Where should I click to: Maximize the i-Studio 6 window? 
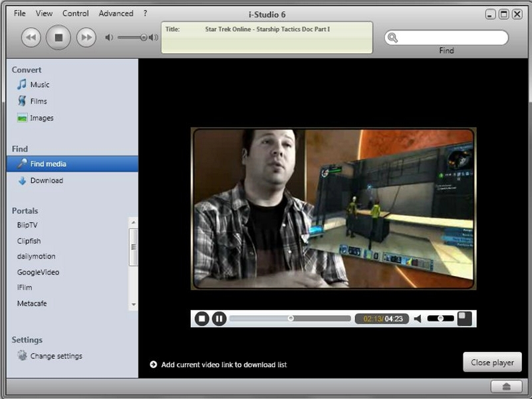pyautogui.click(x=504, y=15)
